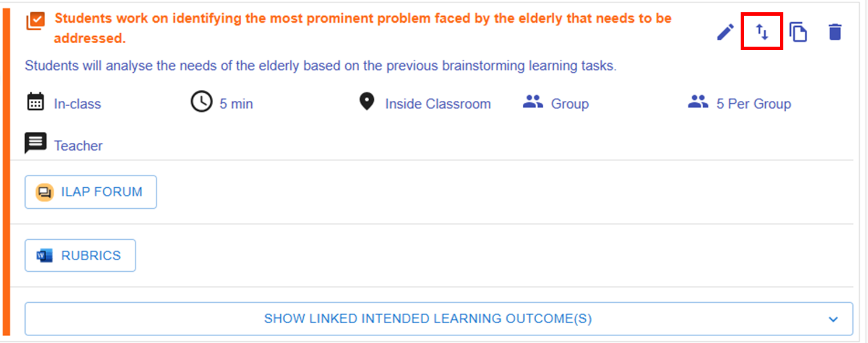Click the 5 min duration text
868x343 pixels.
(236, 104)
